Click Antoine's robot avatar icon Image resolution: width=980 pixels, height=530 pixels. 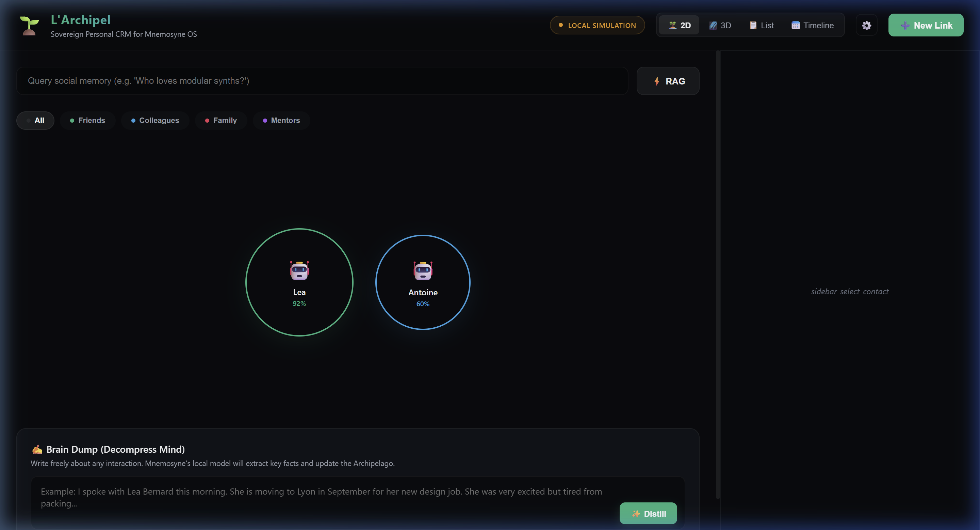pyautogui.click(x=423, y=271)
